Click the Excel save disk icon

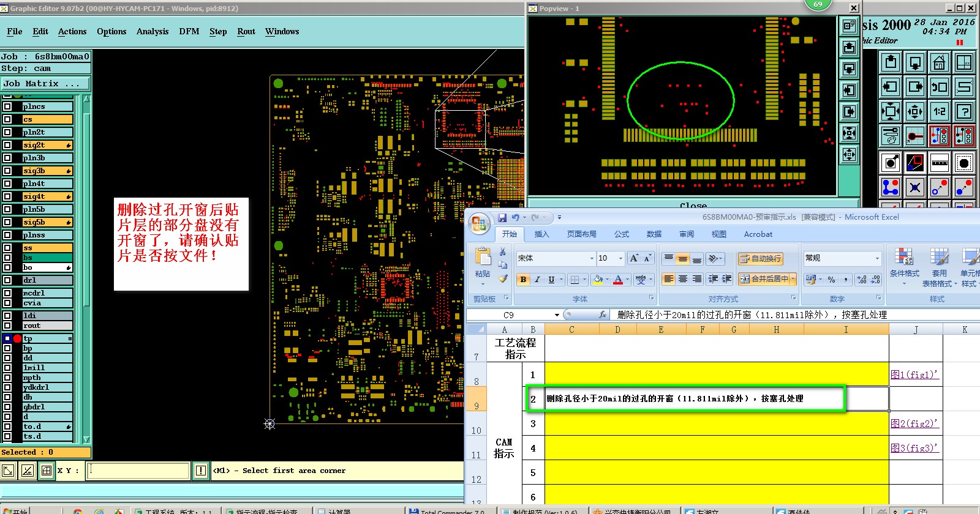point(502,218)
